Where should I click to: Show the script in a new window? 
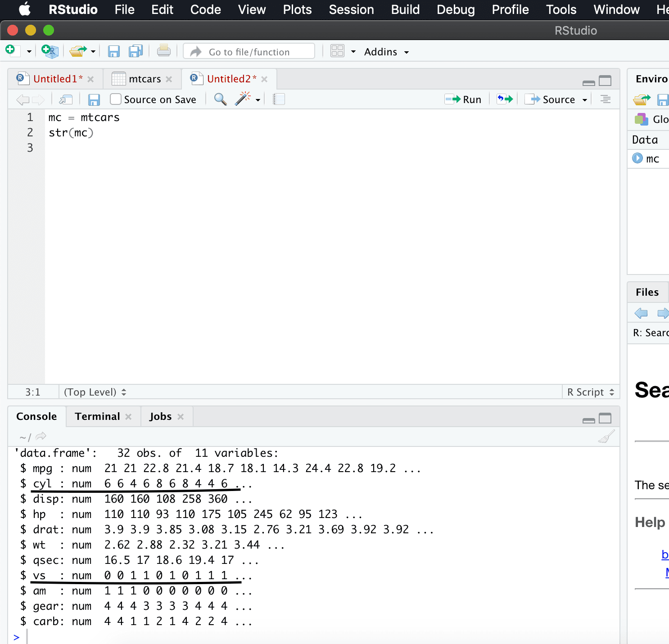[66, 99]
